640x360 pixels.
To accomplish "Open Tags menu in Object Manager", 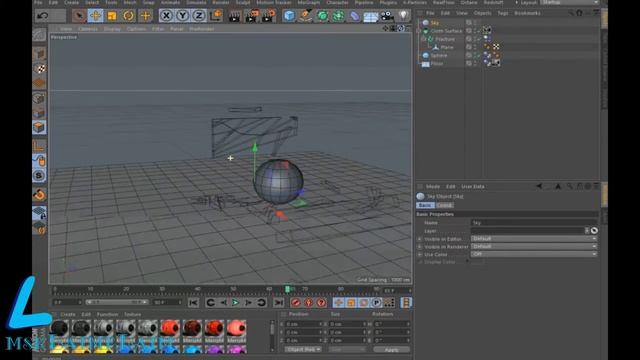I will click(x=503, y=13).
